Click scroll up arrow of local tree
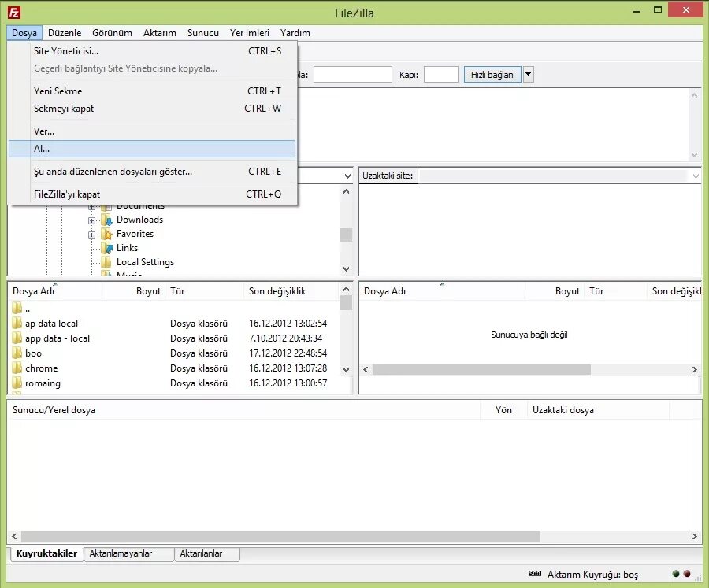 (x=347, y=191)
